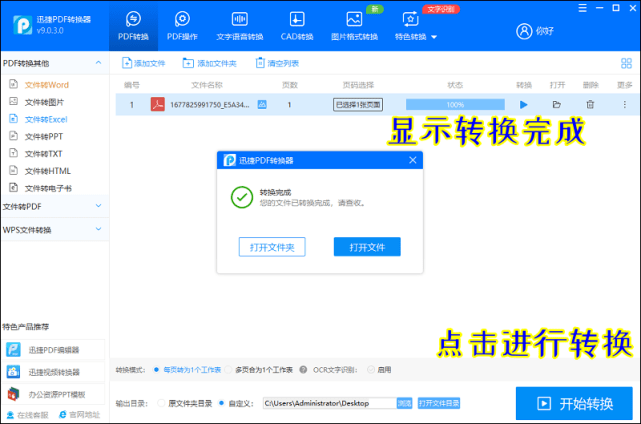Select 文件转PPT in sidebar

(x=44, y=137)
